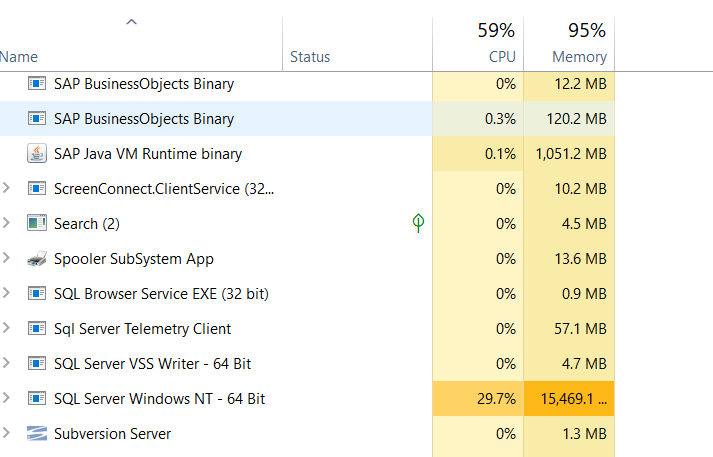713x457 pixels.
Task: Select SQL Server VSS Writer process row
Action: [x=152, y=364]
